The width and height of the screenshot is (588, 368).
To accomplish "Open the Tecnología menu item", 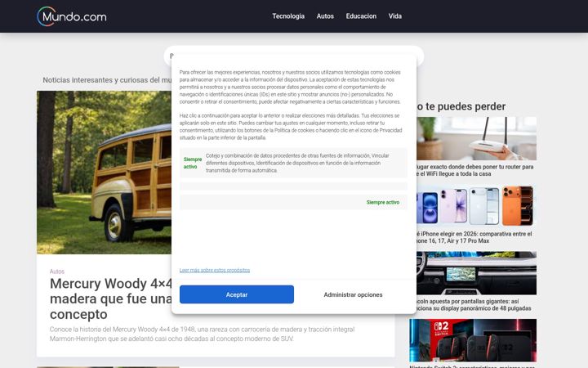I will click(288, 16).
